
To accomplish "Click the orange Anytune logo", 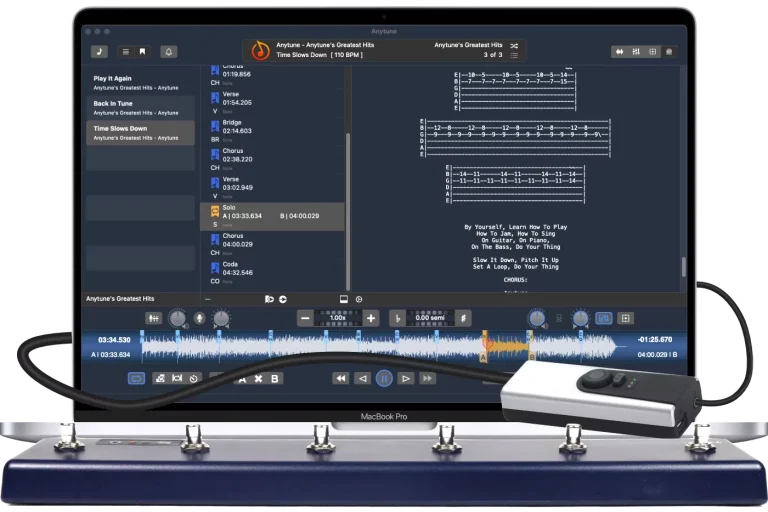I will 260,50.
